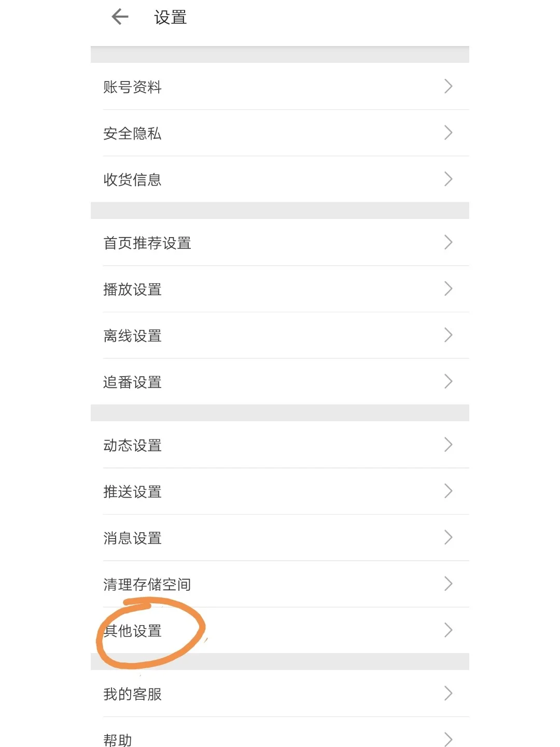The image size is (560, 747).
Task: Choose 清理存储空间 option
Action: pyautogui.click(x=280, y=584)
